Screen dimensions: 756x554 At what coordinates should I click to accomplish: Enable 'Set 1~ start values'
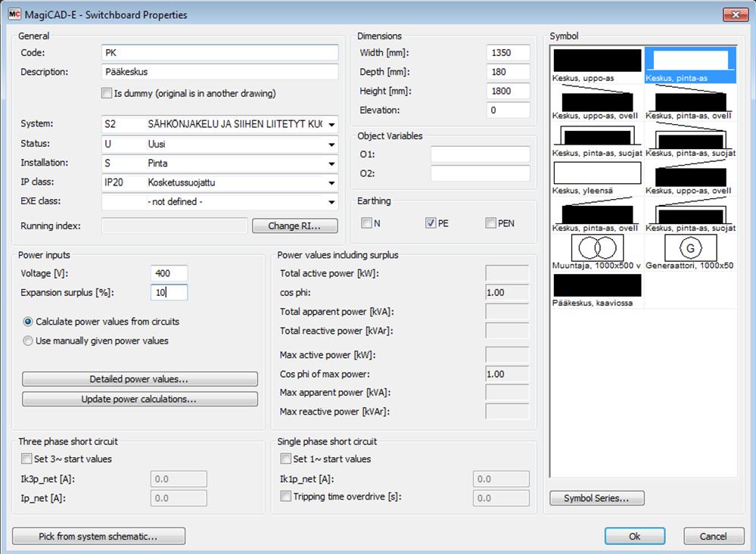pos(285,459)
